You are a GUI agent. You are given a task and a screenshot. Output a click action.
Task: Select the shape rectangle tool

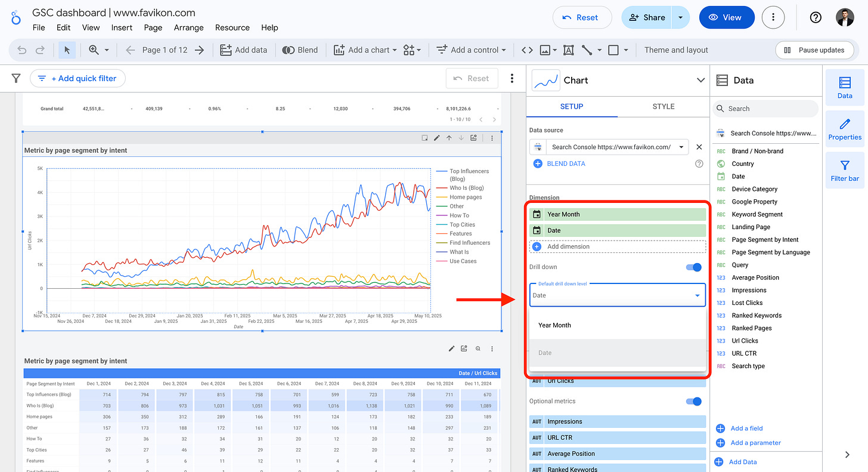pos(613,50)
